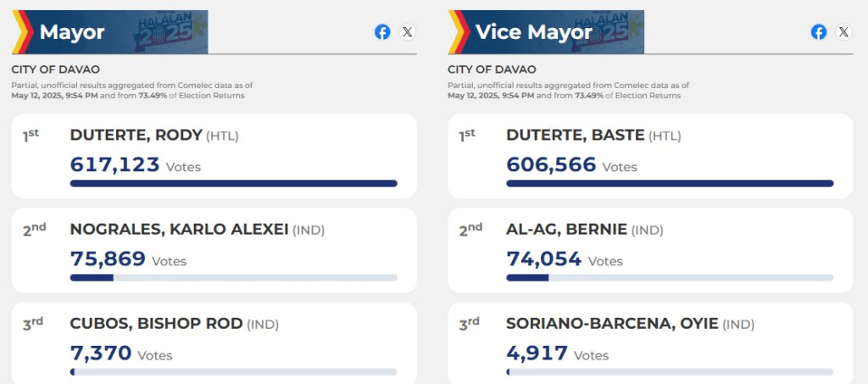Click City of Davao heading under Vice Mayor
The image size is (868, 384).
[492, 70]
